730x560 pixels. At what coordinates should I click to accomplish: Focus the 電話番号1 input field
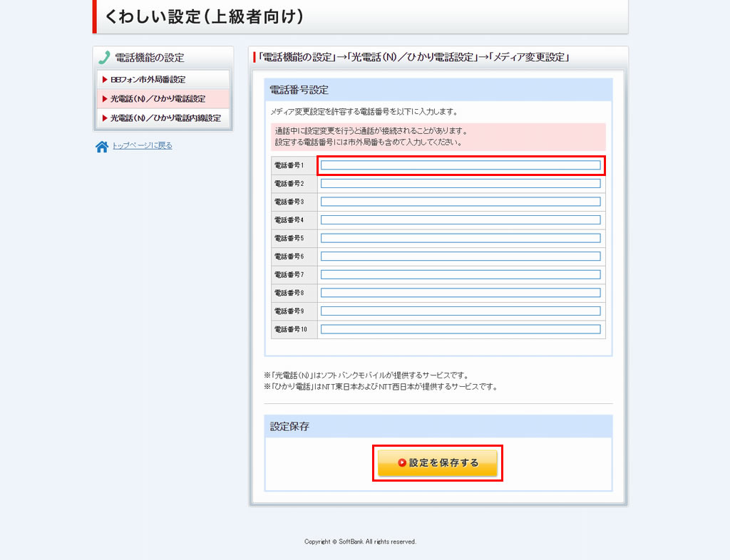[x=461, y=165]
